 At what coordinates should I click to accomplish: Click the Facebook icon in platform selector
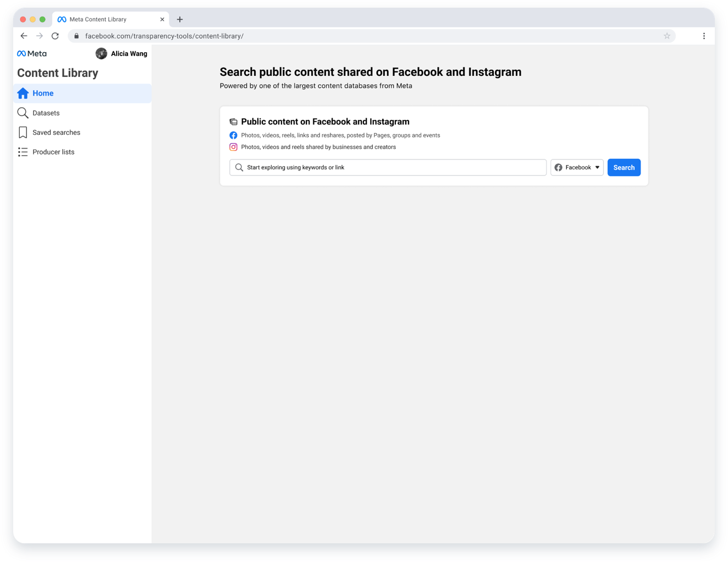pyautogui.click(x=558, y=167)
